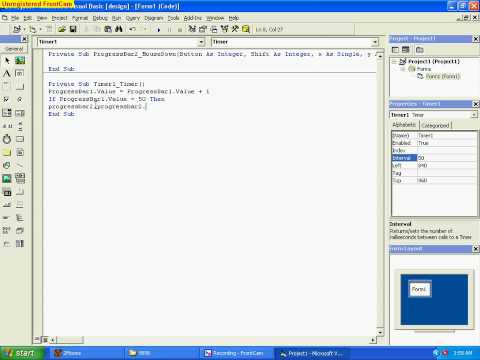Click the General tab in the toolbox

click(x=14, y=49)
